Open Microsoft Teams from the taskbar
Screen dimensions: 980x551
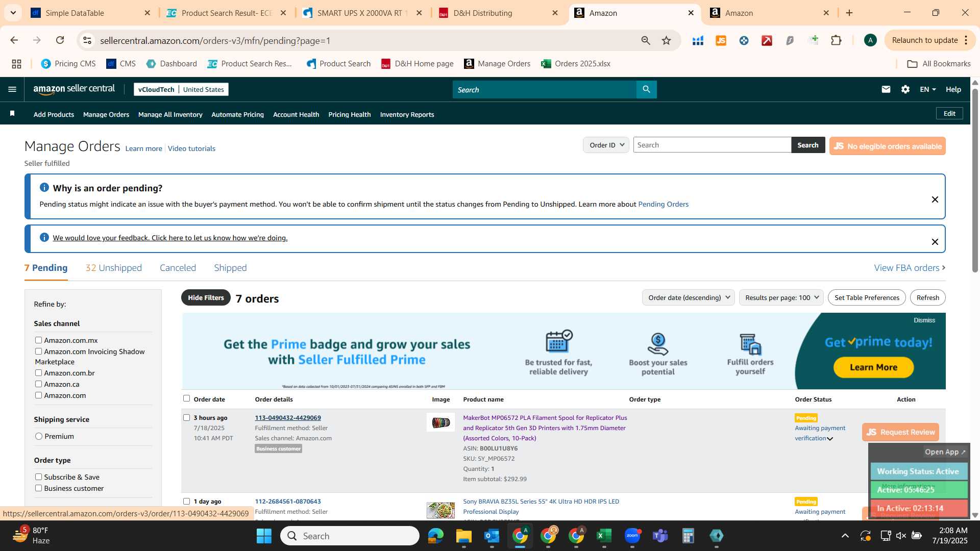point(660,536)
